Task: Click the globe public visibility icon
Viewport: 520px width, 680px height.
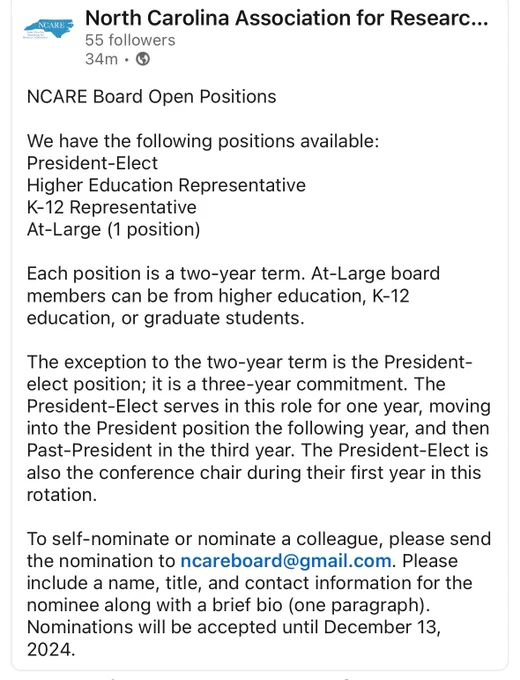Action: (x=143, y=59)
